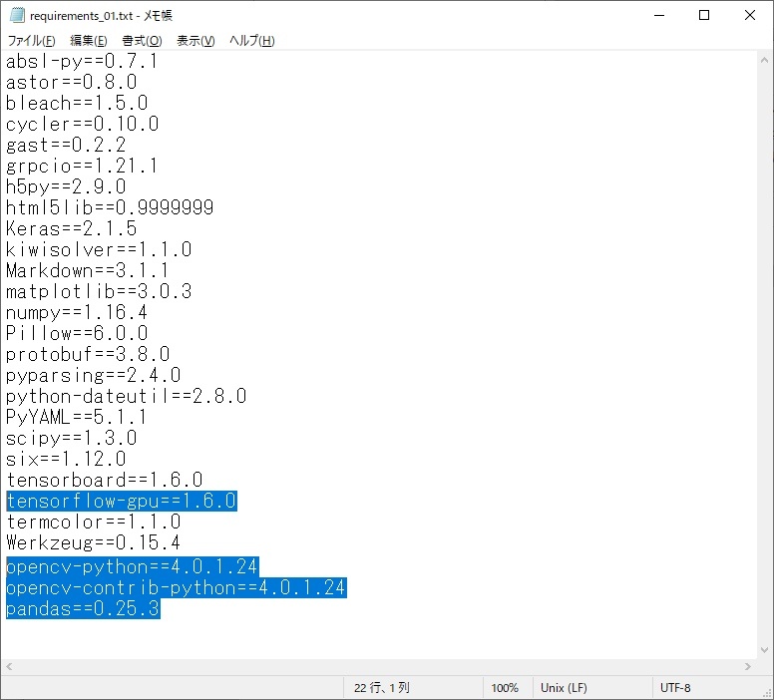Click the line cycler==0.10.0

[x=82, y=124]
